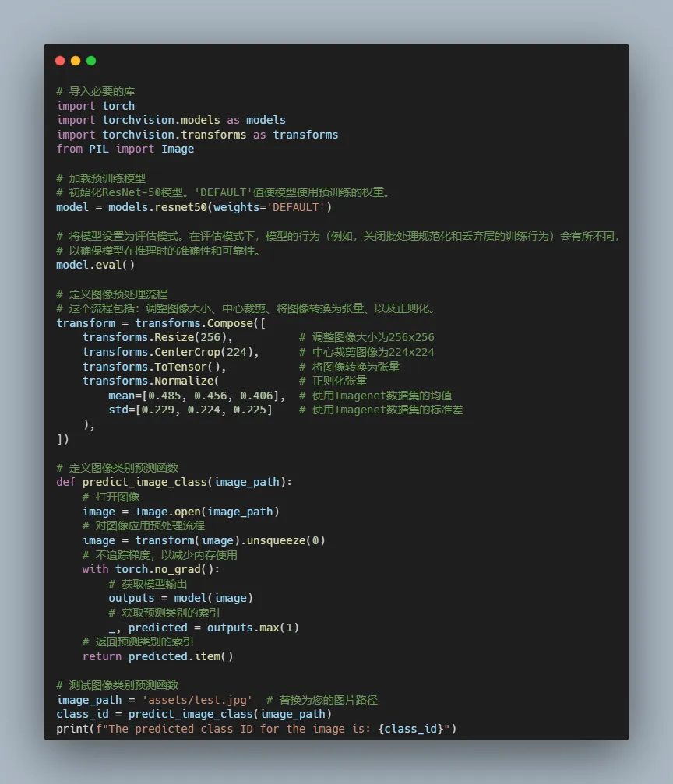Click the comment '# 测试图像类别预测函数'
673x784 pixels.
(118, 685)
